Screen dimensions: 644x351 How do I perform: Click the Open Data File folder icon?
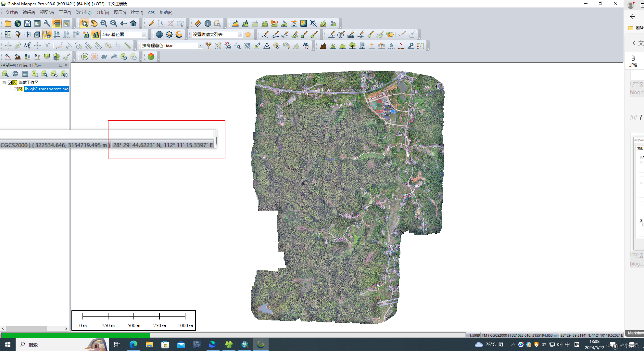coord(8,23)
